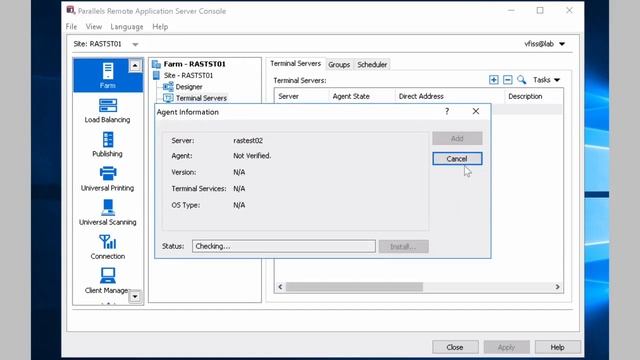Close the Agent Information dialog
Image resolution: width=640 pixels, height=360 pixels.
[x=476, y=111]
